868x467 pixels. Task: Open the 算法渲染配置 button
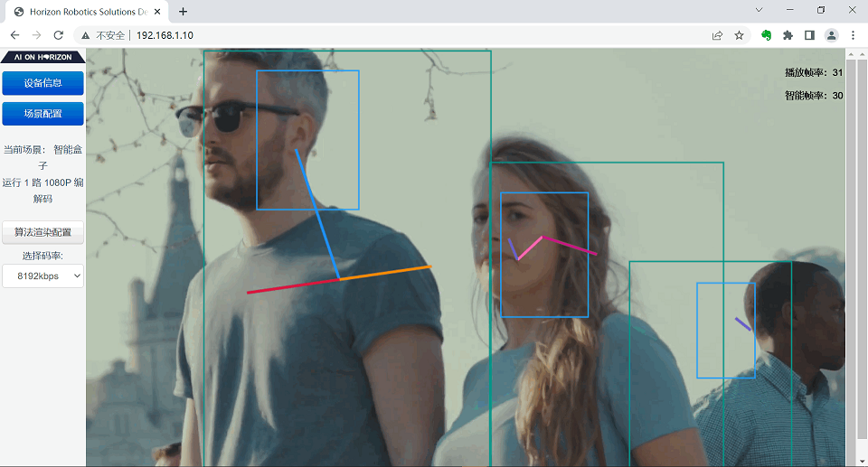click(43, 232)
